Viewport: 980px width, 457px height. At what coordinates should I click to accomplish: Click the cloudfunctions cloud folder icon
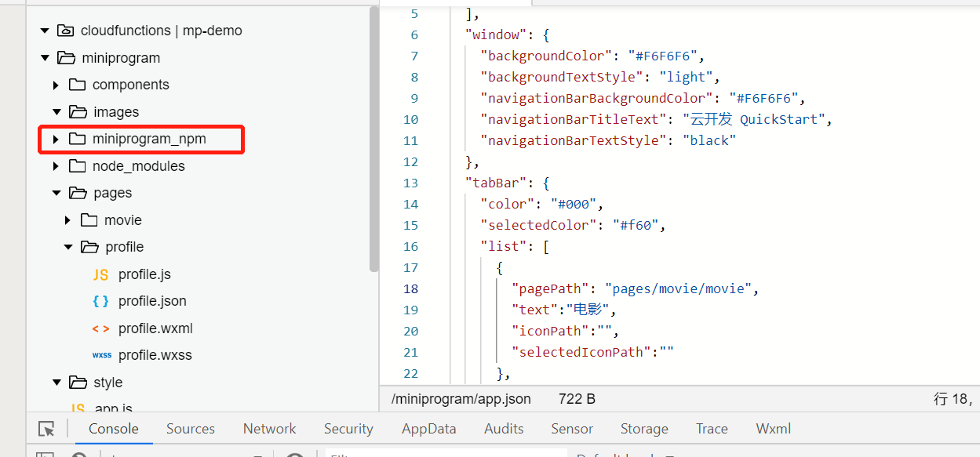coord(65,31)
